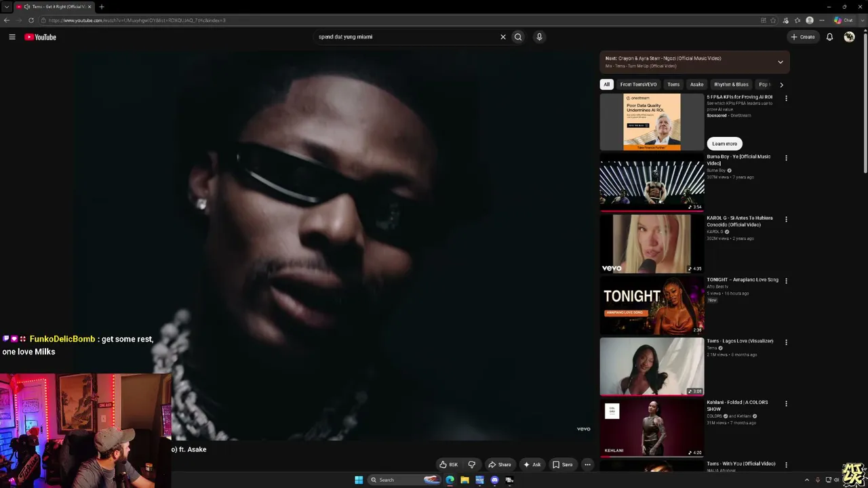This screenshot has height=488, width=868.
Task: Show more filter chips with arrow
Action: tap(781, 85)
